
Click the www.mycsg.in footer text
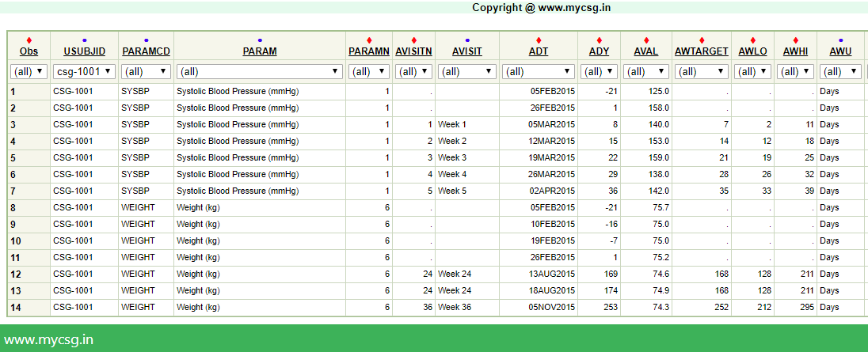point(49,340)
